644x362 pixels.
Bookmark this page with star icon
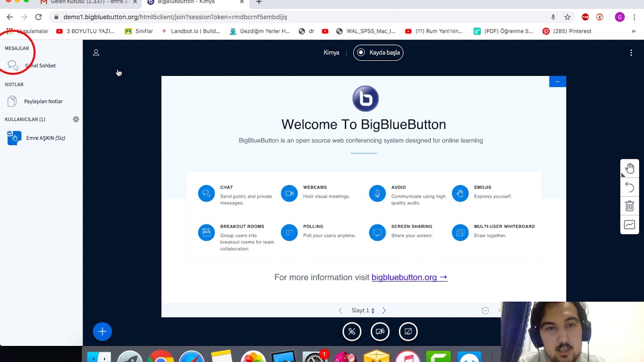(x=568, y=17)
